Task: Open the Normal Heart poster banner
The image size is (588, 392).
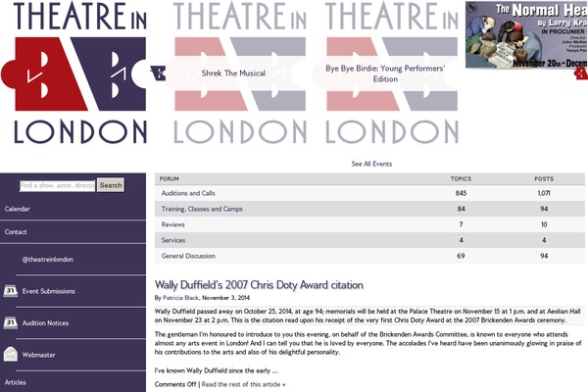Action: [526, 35]
